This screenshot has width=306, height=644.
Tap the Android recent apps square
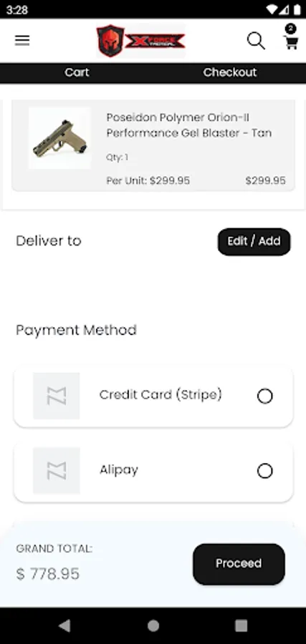pos(241,625)
